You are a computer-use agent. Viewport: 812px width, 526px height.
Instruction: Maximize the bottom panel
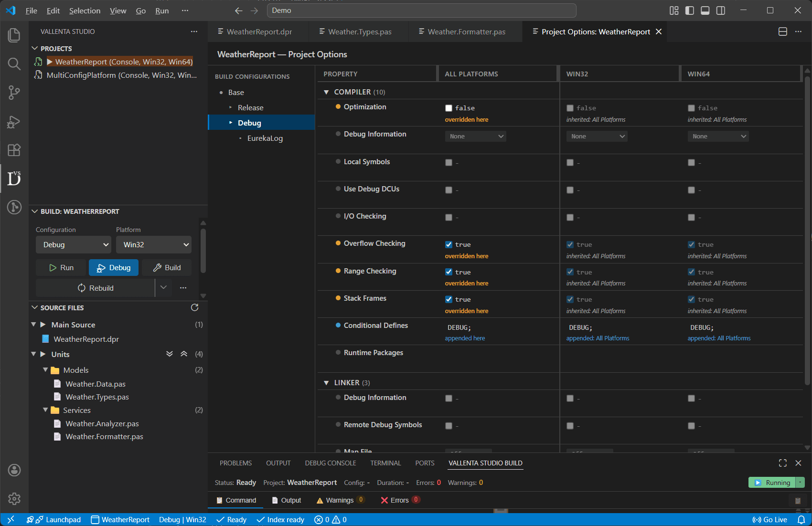pos(783,463)
